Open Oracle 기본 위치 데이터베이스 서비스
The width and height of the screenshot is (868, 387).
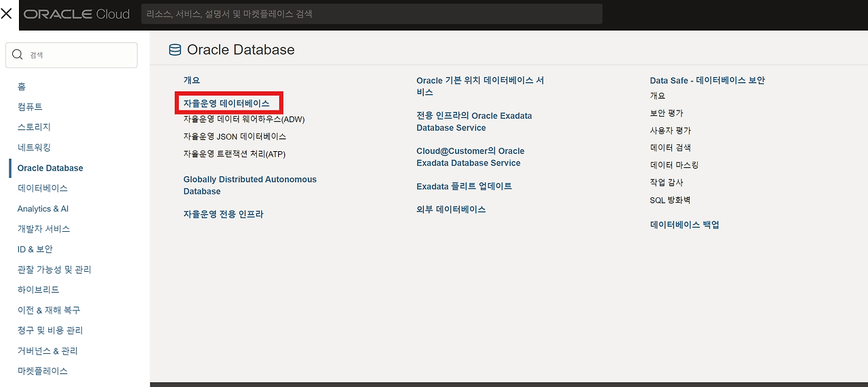coord(480,86)
